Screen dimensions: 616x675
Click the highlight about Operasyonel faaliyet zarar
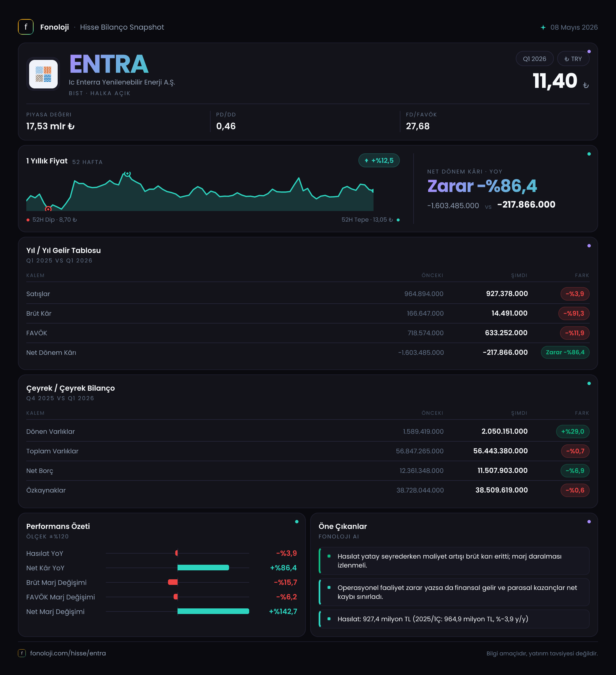454,592
